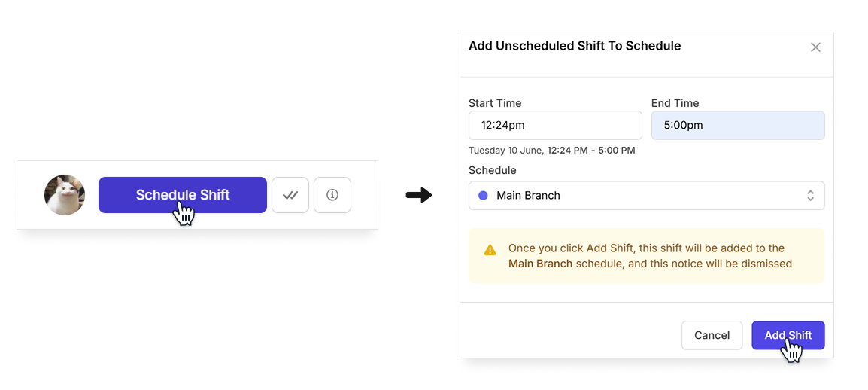The image size is (868, 390).
Task: Open the Schedule dropdown showing Main Branch
Action: click(x=647, y=196)
